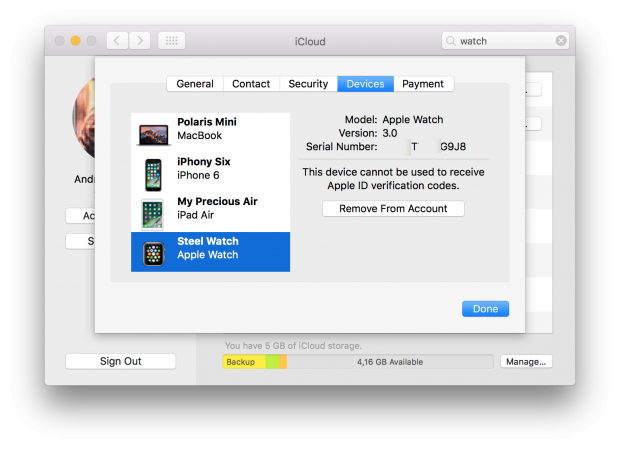The width and height of the screenshot is (620, 449).
Task: Click the Sign Out button
Action: [x=121, y=361]
